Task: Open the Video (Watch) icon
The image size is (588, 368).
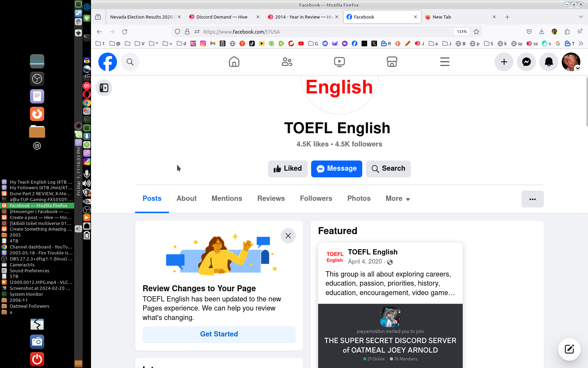Action: click(339, 62)
